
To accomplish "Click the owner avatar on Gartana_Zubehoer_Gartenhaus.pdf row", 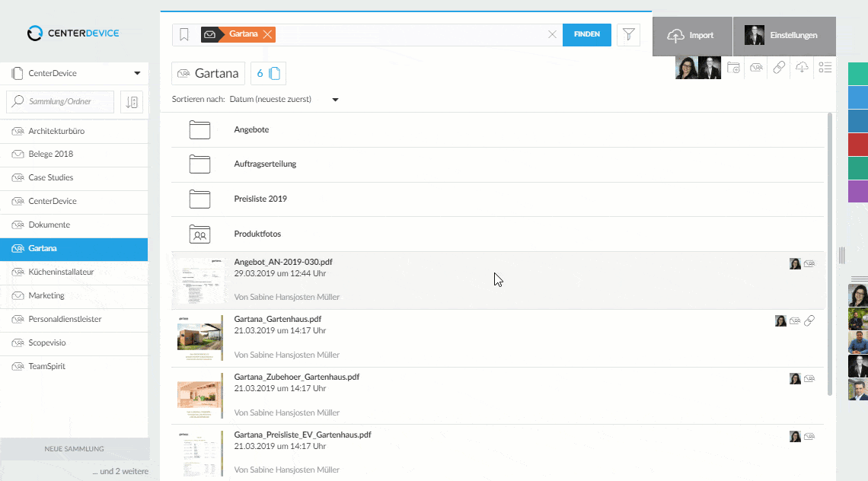I will [795, 378].
